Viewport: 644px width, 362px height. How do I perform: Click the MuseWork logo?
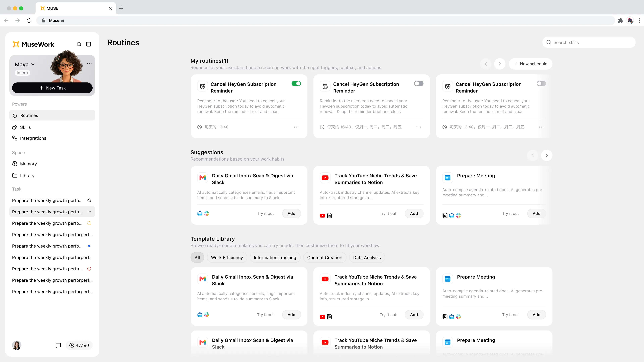pos(33,44)
